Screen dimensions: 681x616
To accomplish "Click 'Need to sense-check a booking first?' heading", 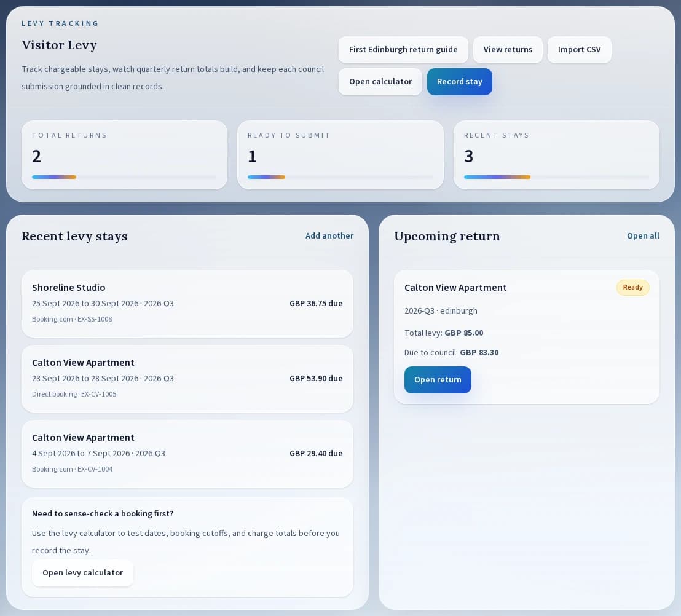I will [x=103, y=514].
